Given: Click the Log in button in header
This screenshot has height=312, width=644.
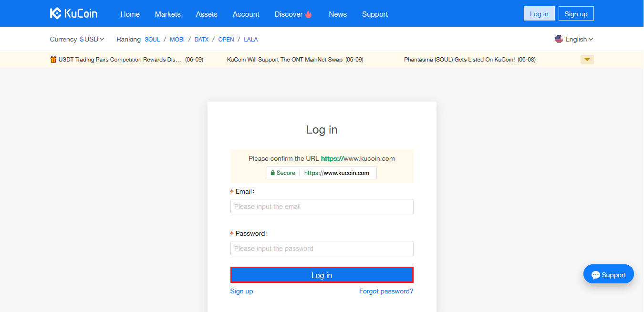Looking at the screenshot, I should point(539,13).
